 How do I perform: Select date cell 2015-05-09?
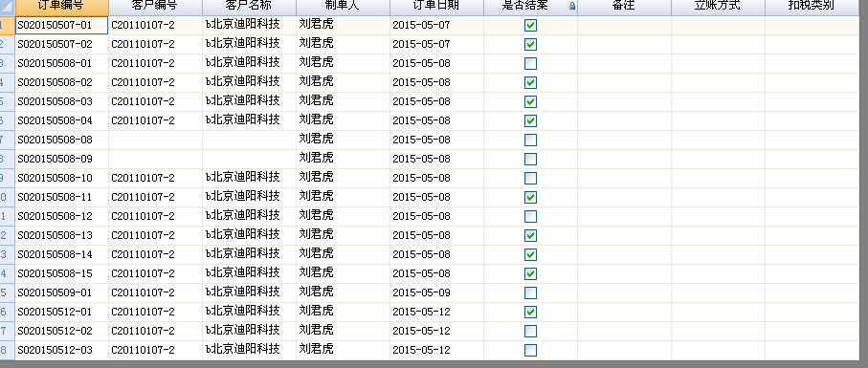(436, 292)
